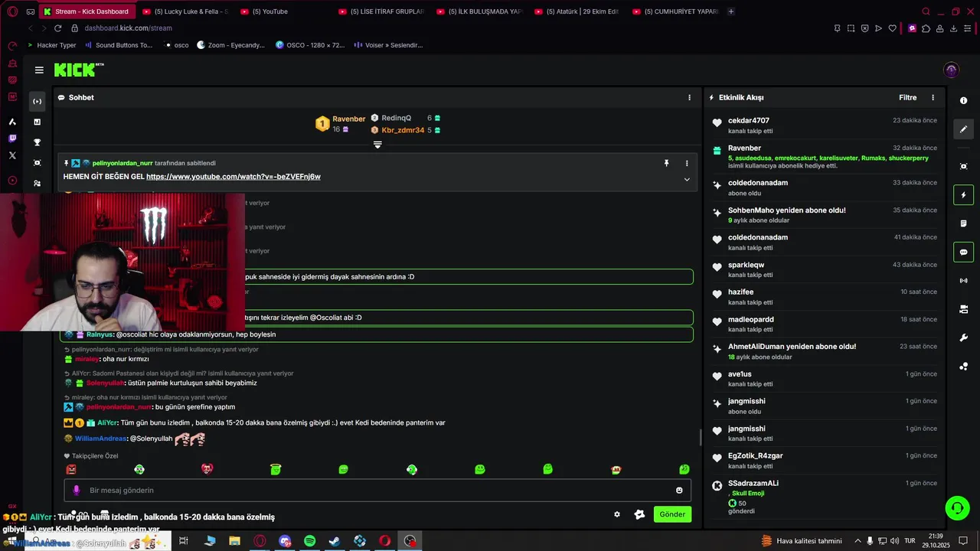Open the community people icon in Kick sidebar
This screenshot has height=551, width=980.
point(37,184)
